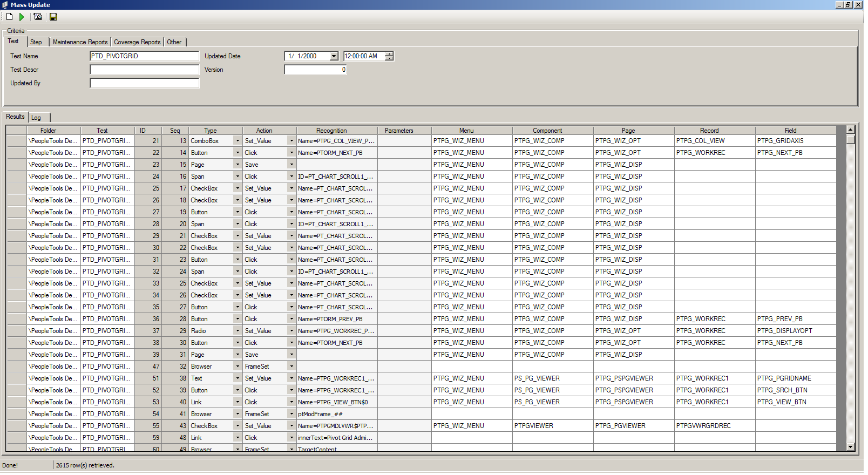
Task: Select the row header for ID 21
Action: coord(16,141)
